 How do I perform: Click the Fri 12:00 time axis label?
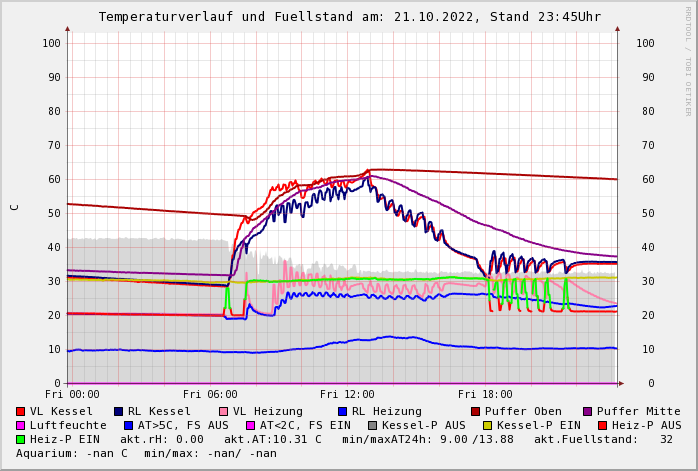coord(347,395)
